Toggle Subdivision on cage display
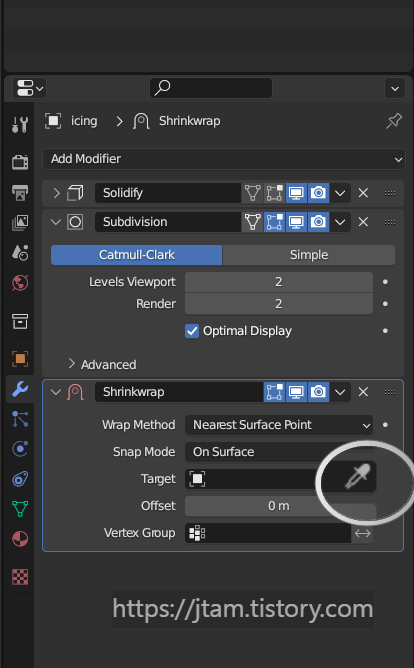 tap(253, 222)
